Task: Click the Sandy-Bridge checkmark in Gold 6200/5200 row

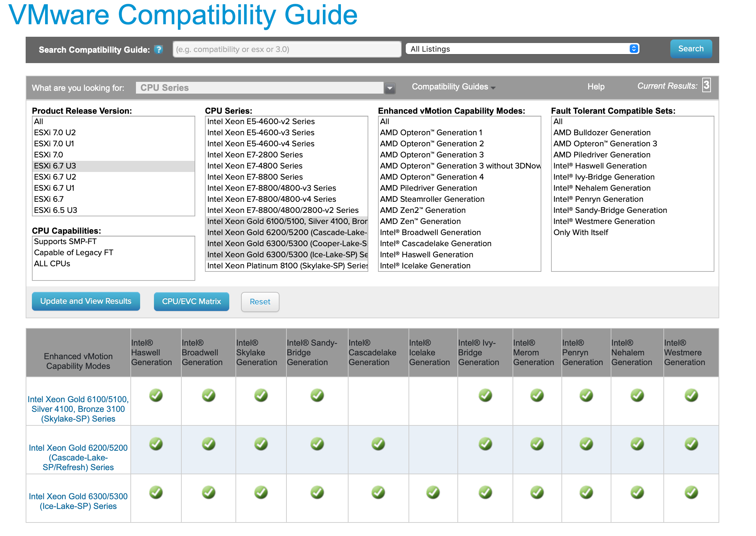Action: click(317, 444)
